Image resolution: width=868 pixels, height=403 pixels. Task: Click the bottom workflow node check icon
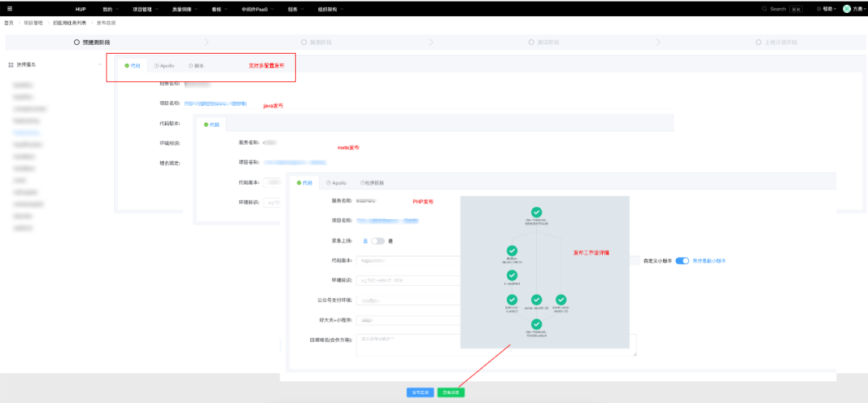click(536, 324)
